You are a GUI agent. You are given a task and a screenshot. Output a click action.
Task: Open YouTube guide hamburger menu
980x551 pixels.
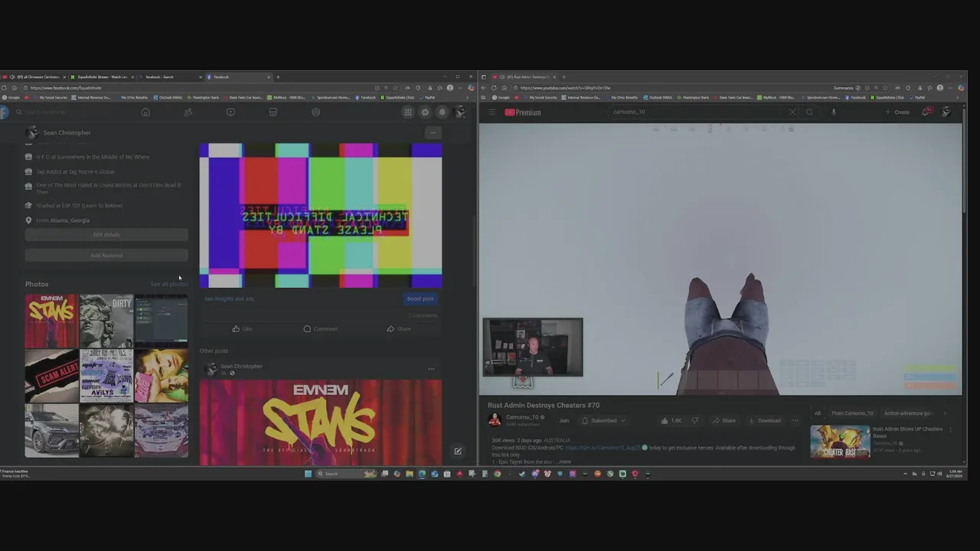[x=492, y=112]
